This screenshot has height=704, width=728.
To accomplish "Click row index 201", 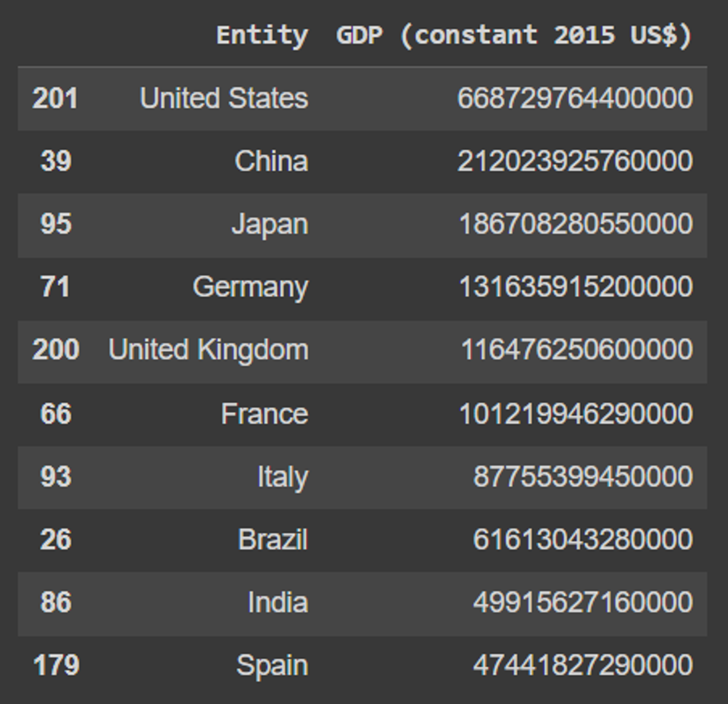I will 55,98.
